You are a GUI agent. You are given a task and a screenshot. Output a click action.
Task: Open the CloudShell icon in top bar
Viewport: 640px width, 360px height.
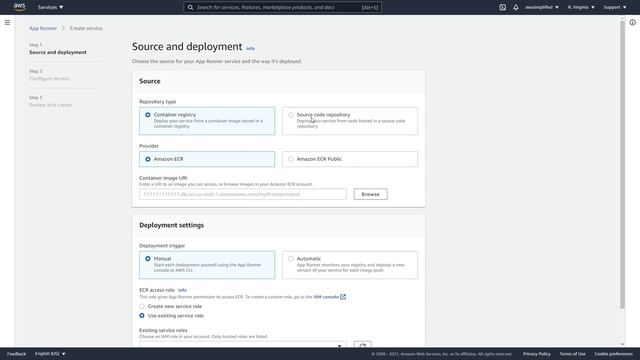[x=502, y=7]
